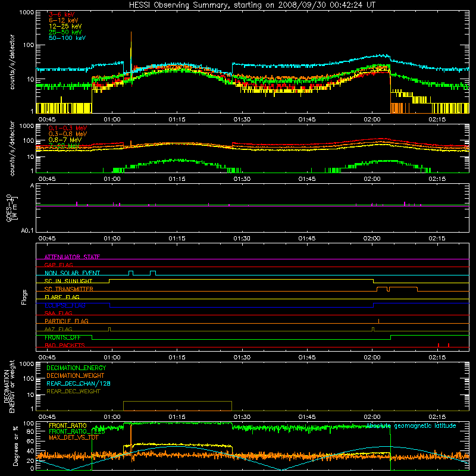This screenshot has height=476, width=476.
Task: Click the Absolute geomagnetic latitude label
Action: click(x=411, y=425)
